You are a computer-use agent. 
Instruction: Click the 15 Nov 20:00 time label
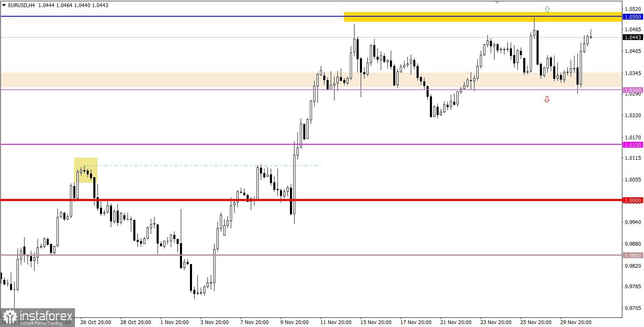click(x=376, y=322)
